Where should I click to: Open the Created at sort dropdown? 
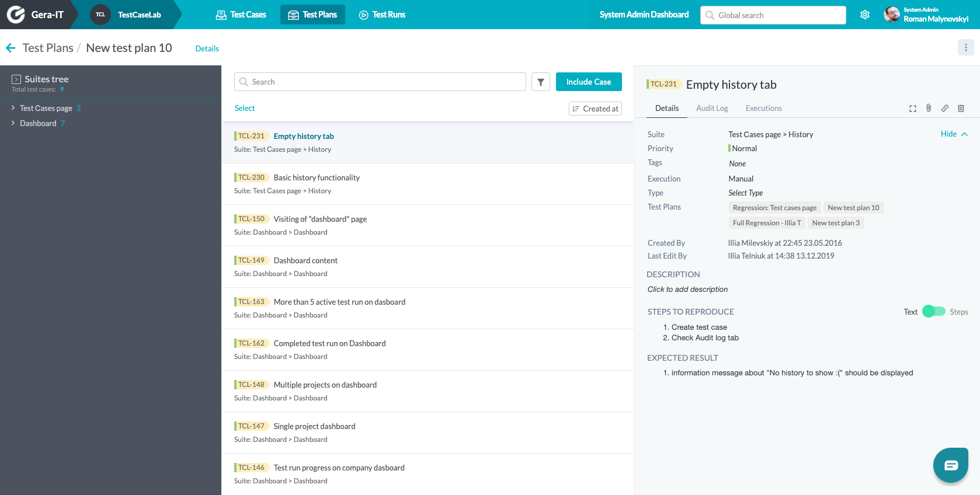595,109
